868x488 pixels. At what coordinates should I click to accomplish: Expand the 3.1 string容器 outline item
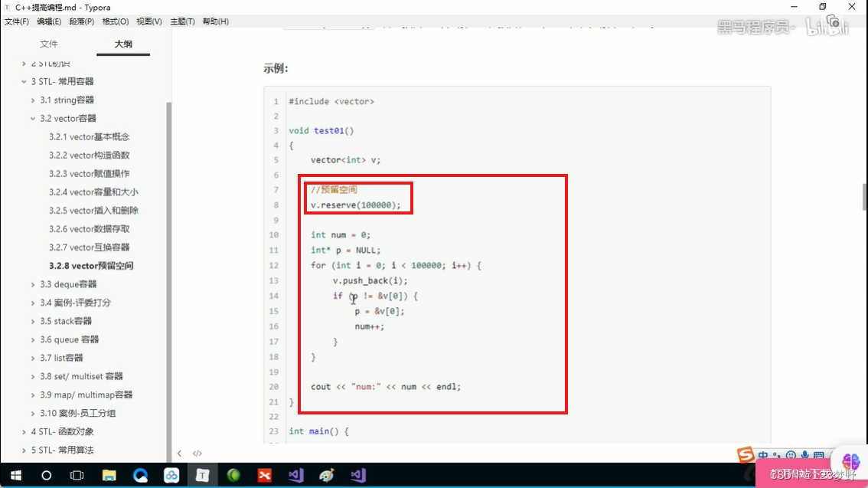(x=33, y=100)
